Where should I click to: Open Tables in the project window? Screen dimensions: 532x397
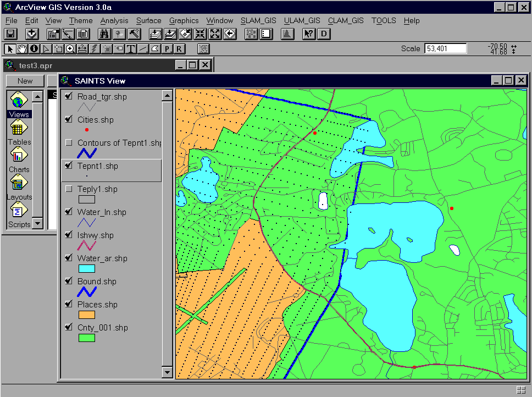19,133
